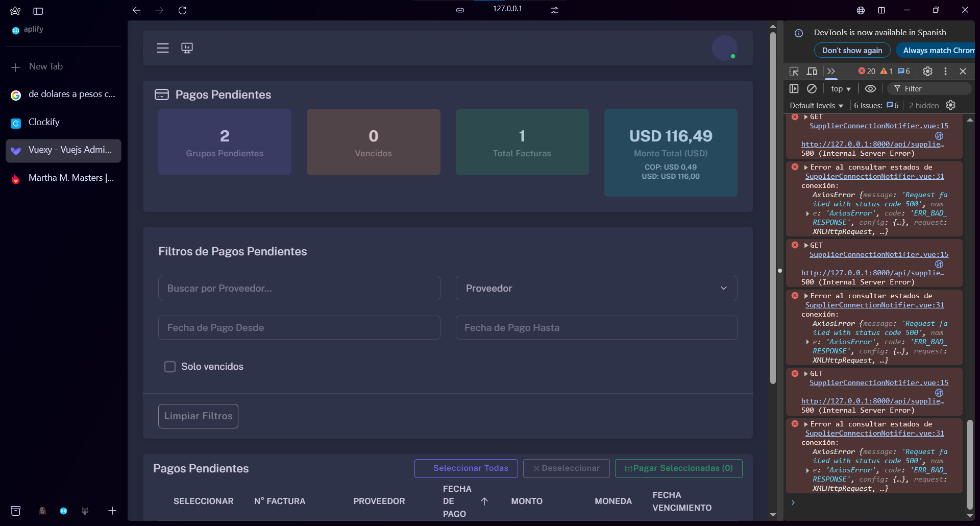Toggle the DevTools device toolbar icon
This screenshot has width=980, height=526.
pos(812,71)
